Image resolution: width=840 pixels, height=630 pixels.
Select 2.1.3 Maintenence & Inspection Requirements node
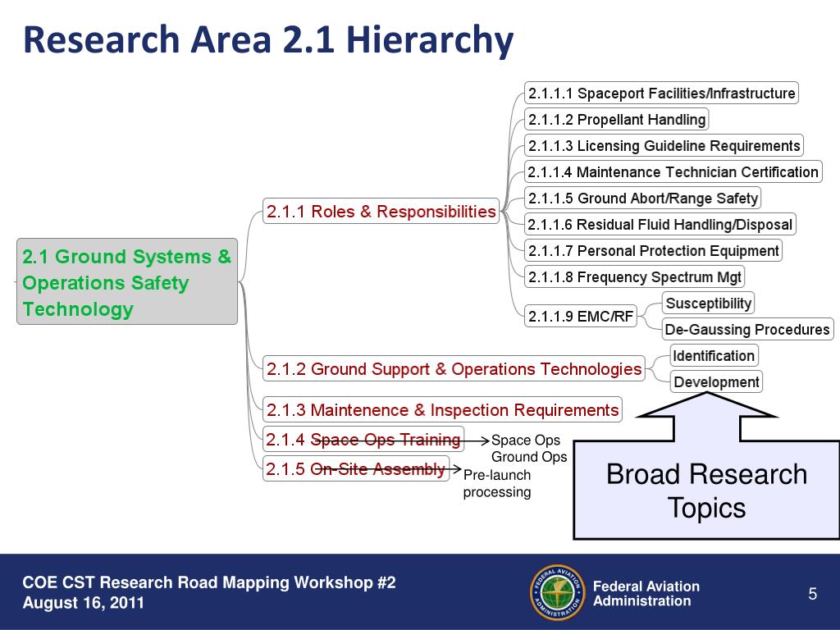coord(442,409)
